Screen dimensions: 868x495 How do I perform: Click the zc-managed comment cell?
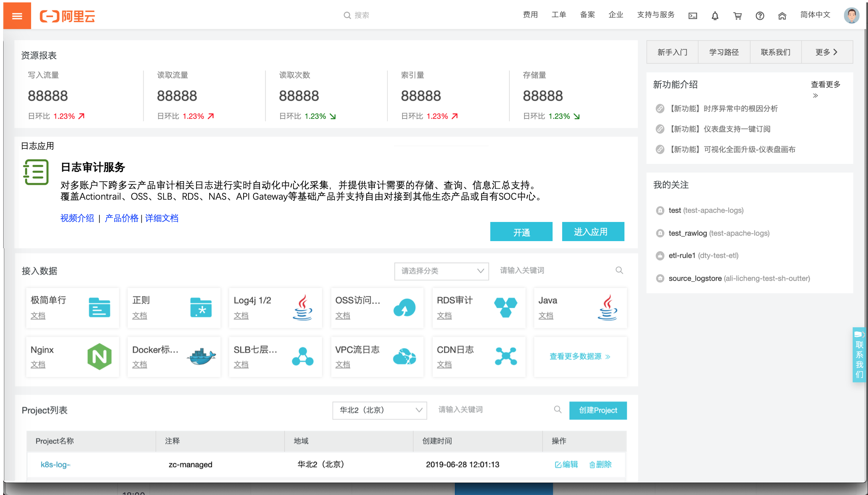pos(190,464)
